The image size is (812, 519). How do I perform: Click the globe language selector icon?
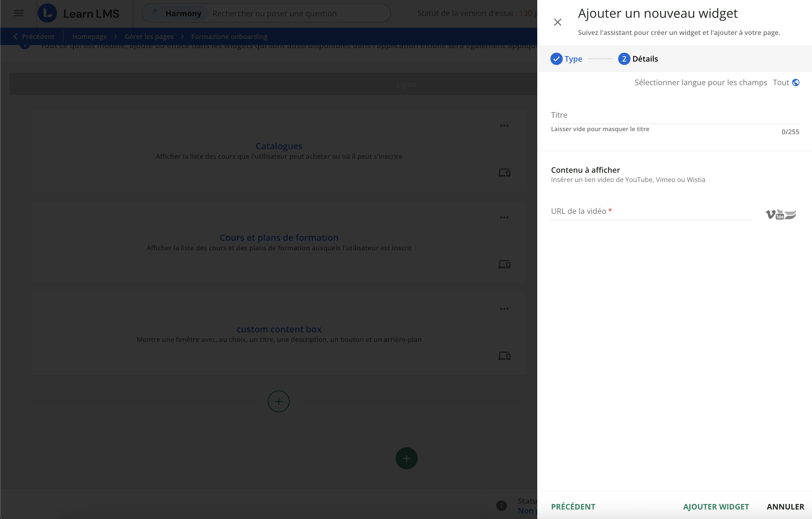795,83
